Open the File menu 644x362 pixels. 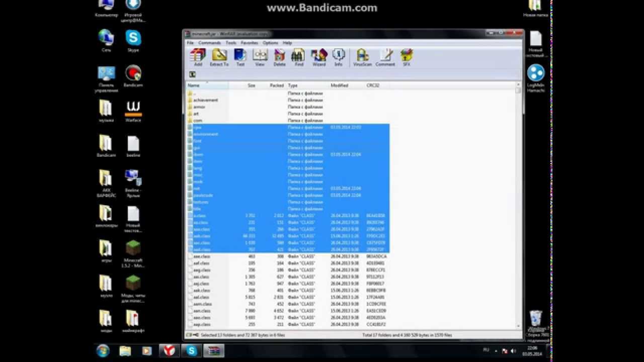point(190,43)
